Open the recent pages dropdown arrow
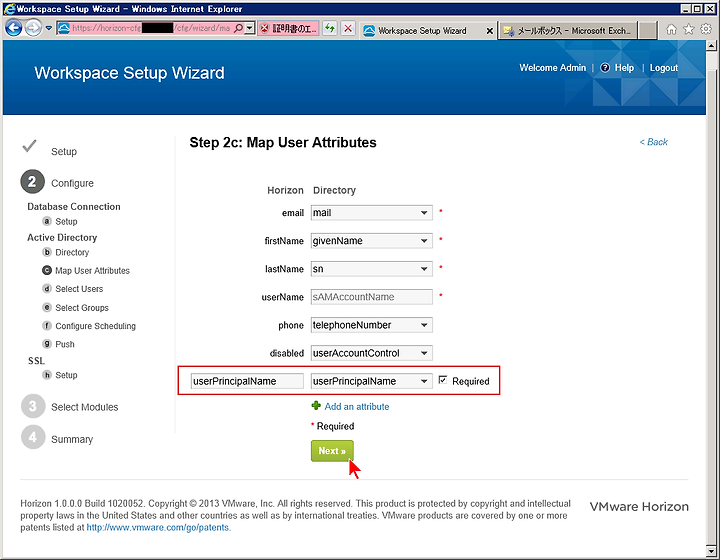Image resolution: width=720 pixels, height=560 pixels. coord(49,28)
